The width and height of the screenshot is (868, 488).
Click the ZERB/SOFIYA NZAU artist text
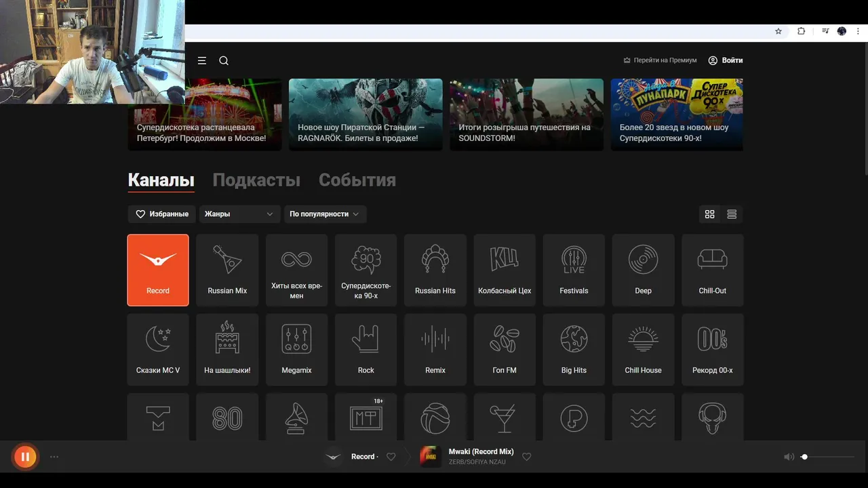[478, 462]
